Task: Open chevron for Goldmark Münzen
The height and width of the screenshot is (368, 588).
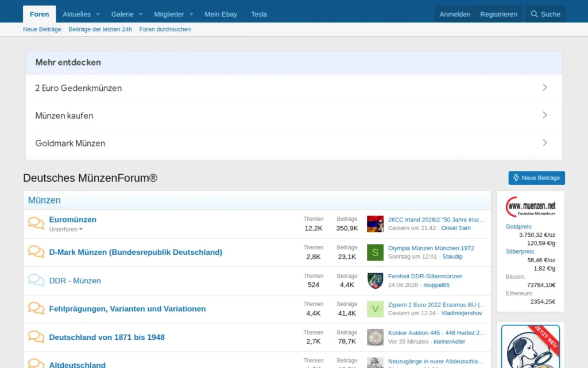Action: tap(545, 143)
